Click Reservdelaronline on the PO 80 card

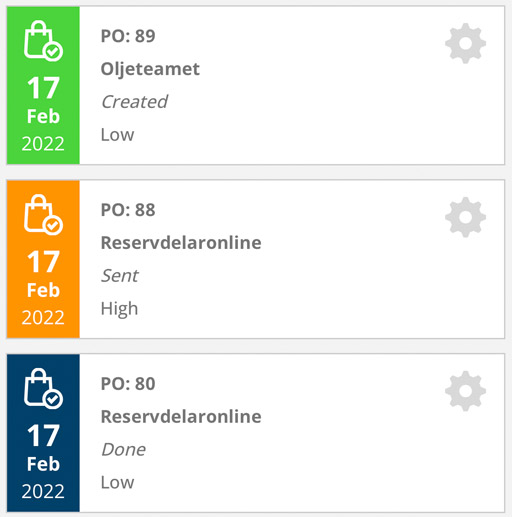click(181, 417)
